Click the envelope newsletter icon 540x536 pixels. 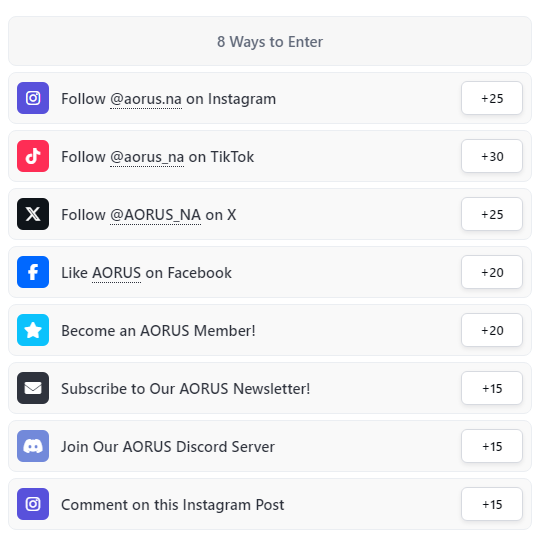pos(33,388)
